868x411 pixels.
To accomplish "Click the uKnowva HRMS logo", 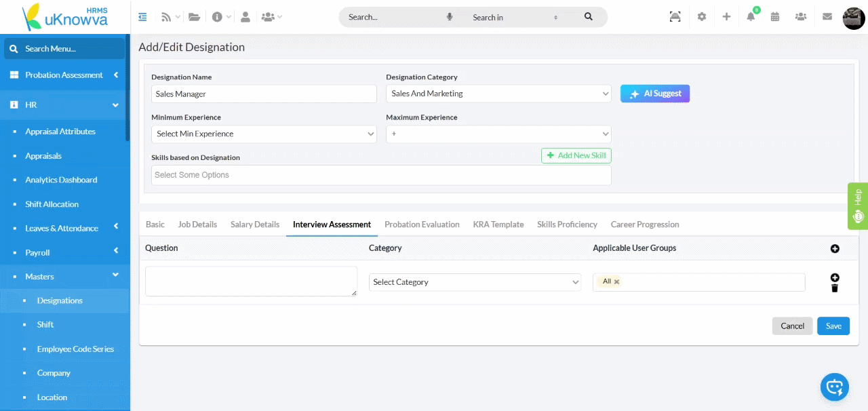I will (64, 18).
